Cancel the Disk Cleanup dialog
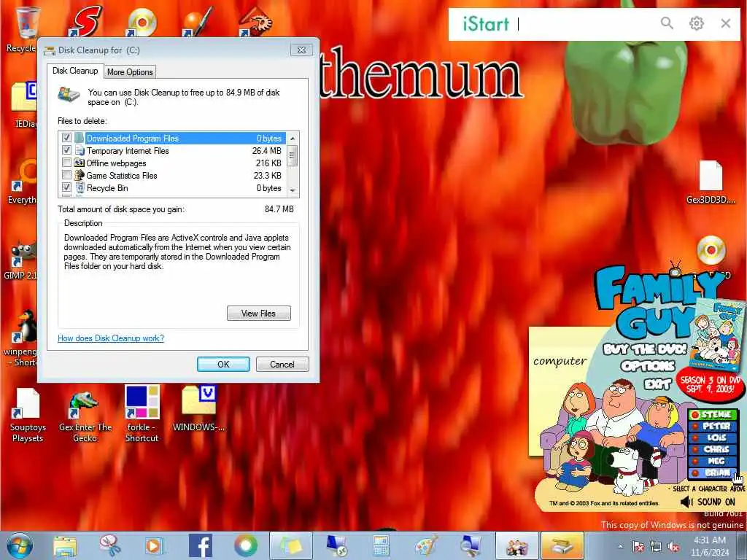Image resolution: width=747 pixels, height=560 pixels. coord(282,365)
